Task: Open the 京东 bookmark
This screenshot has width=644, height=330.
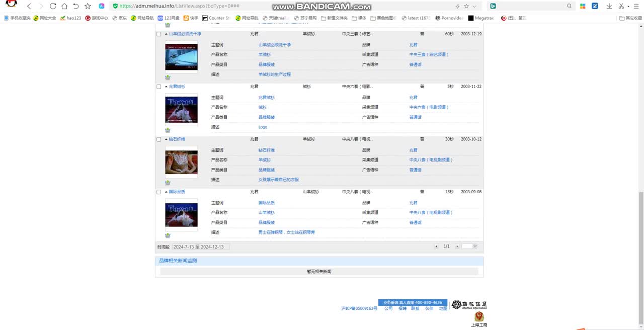Action: pyautogui.click(x=119, y=18)
